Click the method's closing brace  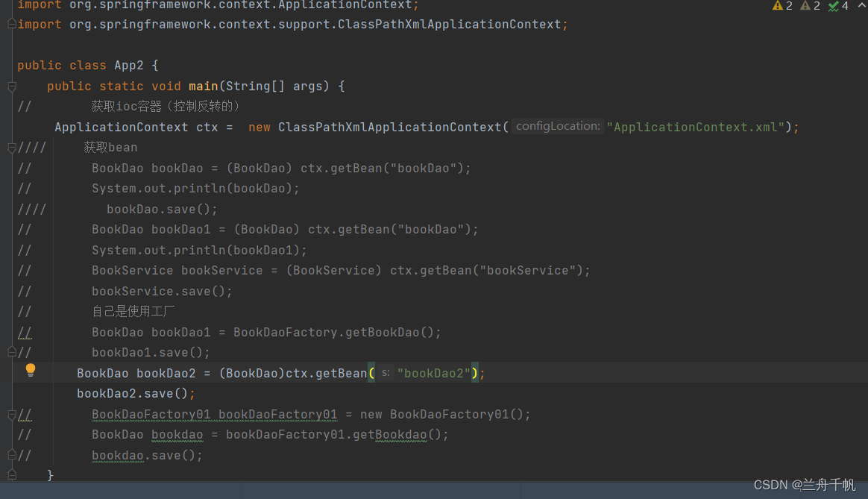(x=51, y=475)
